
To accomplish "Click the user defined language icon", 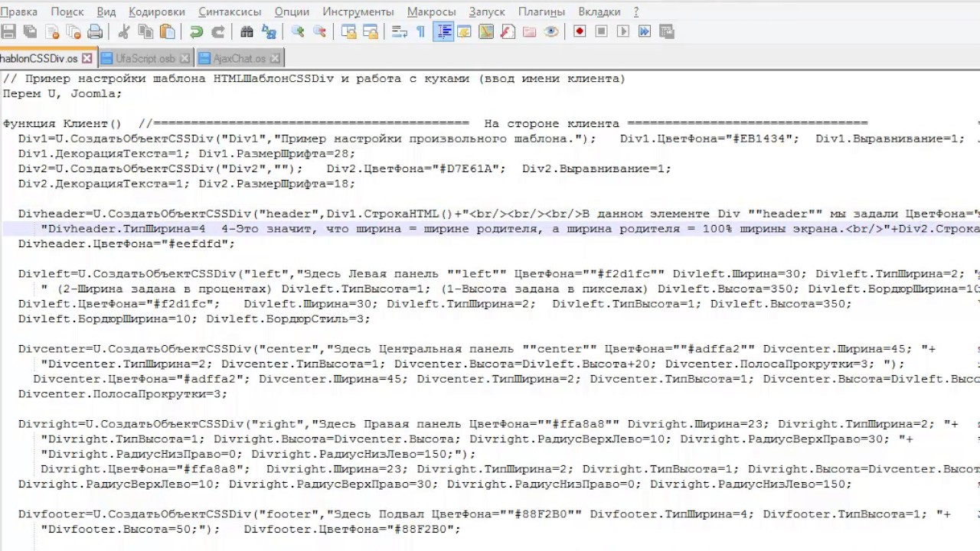I will point(464,31).
